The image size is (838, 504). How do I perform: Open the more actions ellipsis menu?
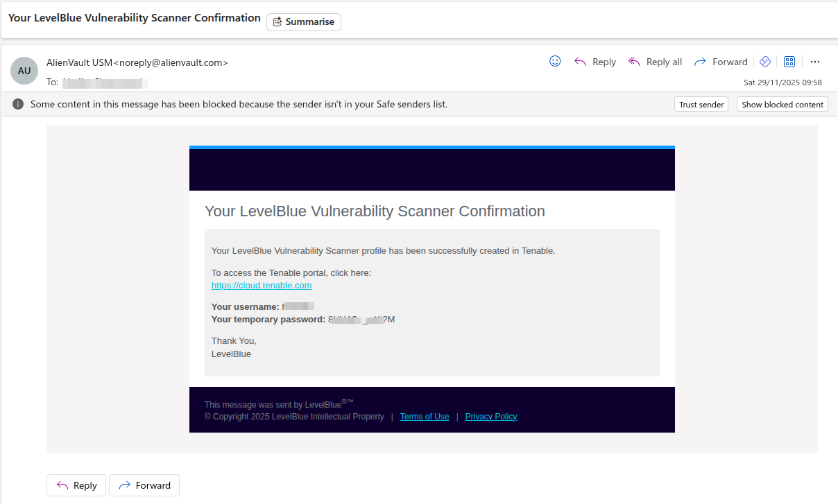click(815, 62)
